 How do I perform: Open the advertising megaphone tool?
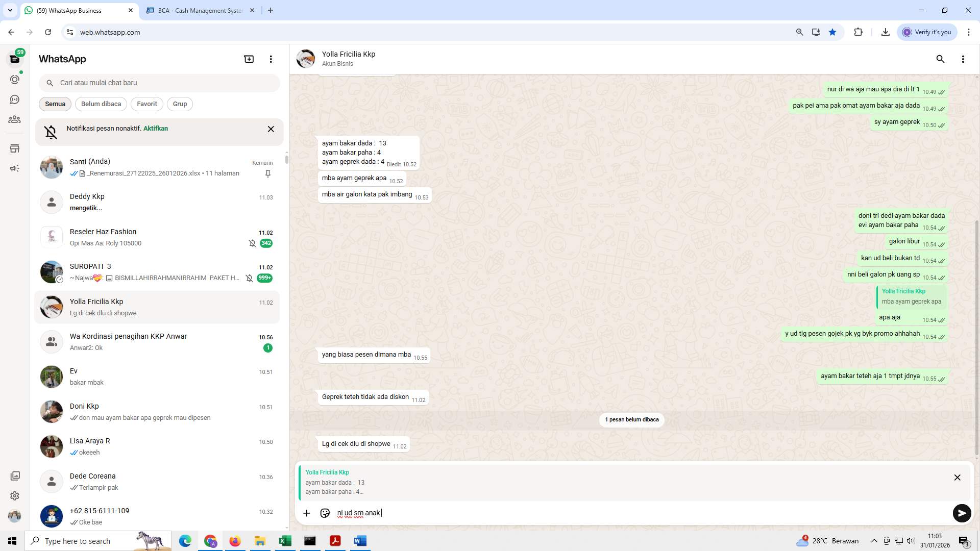pos(15,168)
